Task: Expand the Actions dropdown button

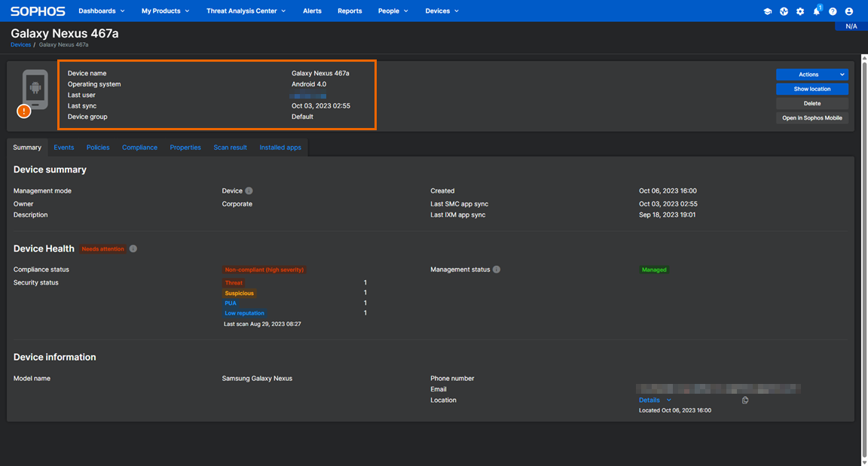Action: point(811,75)
